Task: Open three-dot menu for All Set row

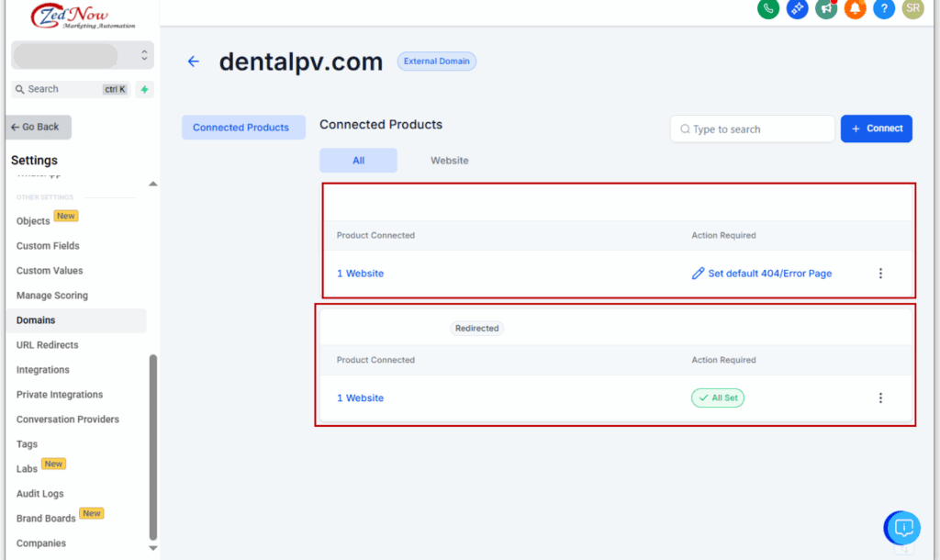Action: click(880, 398)
